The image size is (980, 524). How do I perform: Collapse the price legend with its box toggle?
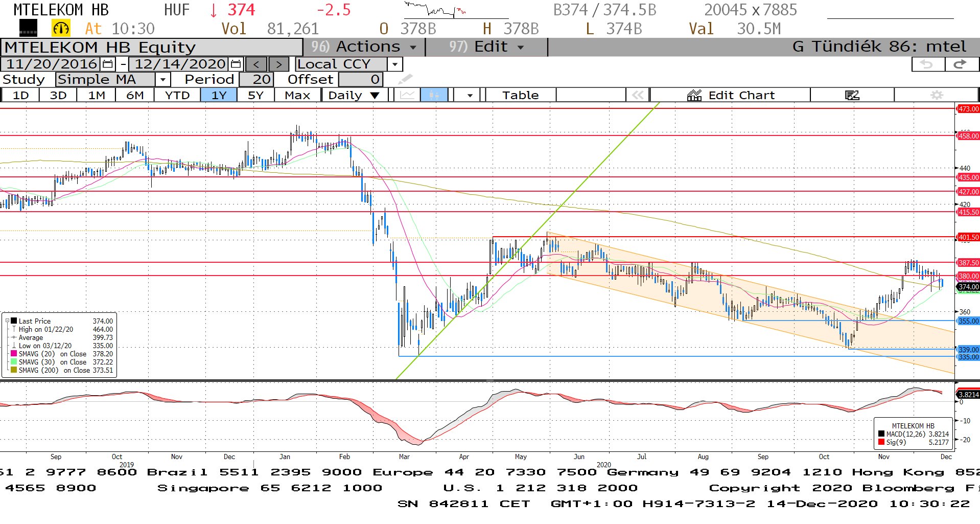tap(7, 321)
